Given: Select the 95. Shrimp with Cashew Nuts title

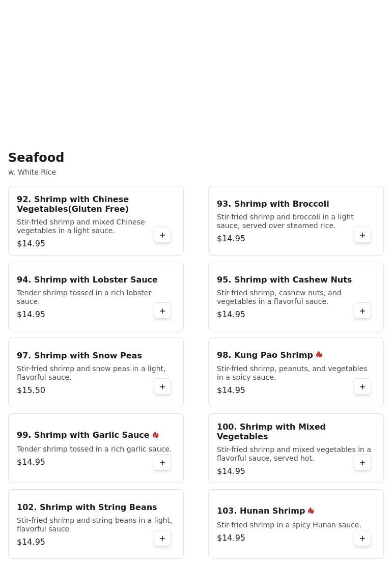Looking at the screenshot, I should pos(284,279).
